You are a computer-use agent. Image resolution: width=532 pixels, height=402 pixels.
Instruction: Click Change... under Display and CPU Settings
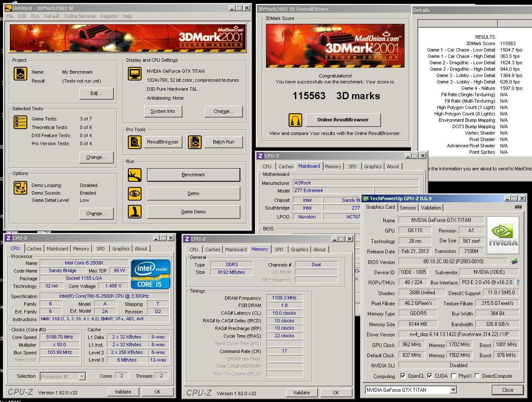[x=224, y=111]
